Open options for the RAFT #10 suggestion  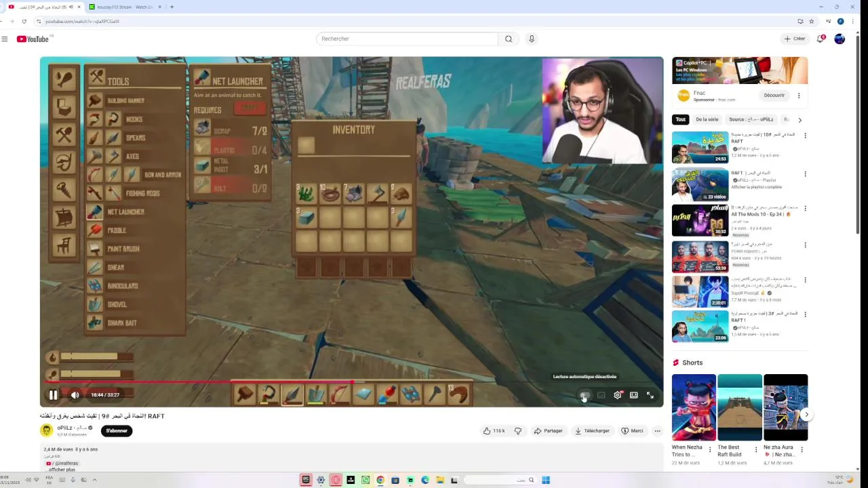tap(805, 136)
